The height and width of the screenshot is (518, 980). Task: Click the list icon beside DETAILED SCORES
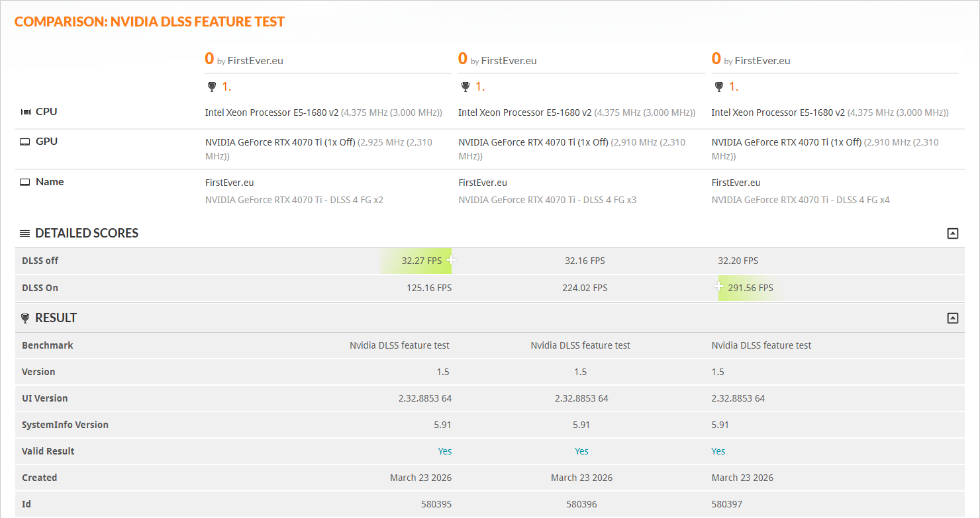[x=24, y=233]
